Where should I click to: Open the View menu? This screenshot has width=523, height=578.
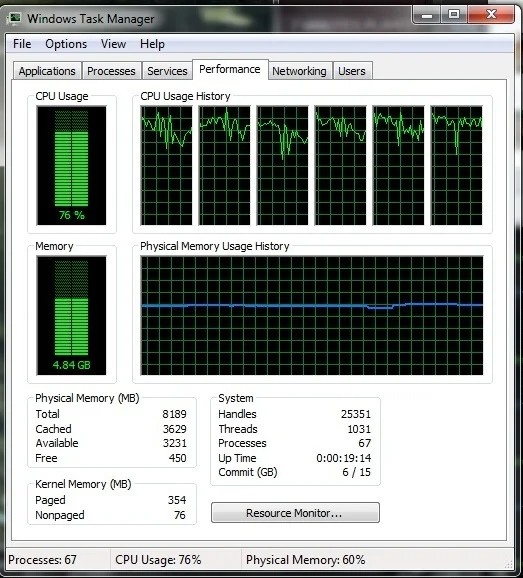[x=113, y=44]
